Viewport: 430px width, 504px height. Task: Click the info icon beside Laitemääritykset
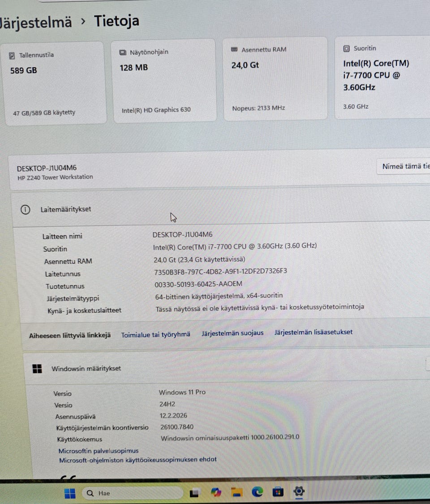point(26,210)
